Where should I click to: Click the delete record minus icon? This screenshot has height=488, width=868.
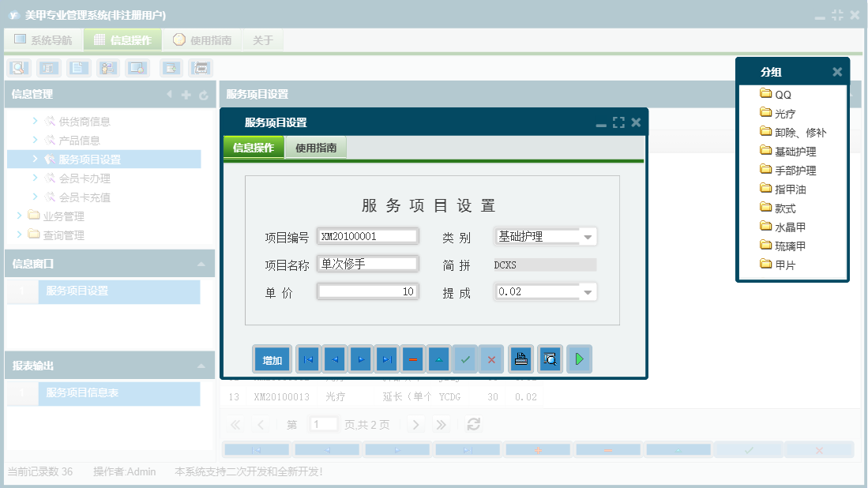point(414,358)
